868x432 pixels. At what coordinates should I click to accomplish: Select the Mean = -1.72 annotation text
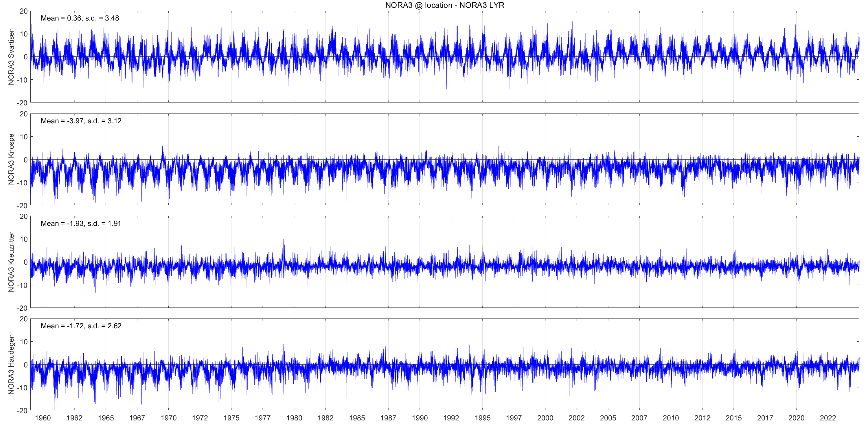point(81,326)
